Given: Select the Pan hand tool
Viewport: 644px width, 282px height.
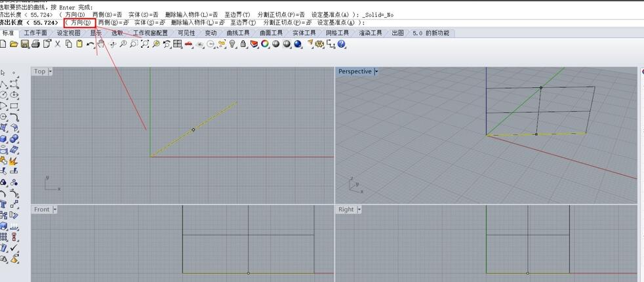Looking at the screenshot, I should pos(101,44).
